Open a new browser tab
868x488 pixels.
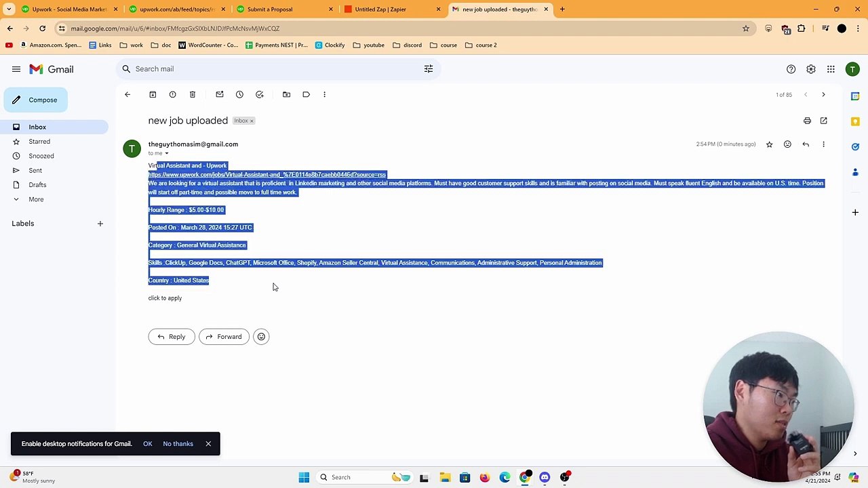tap(562, 9)
